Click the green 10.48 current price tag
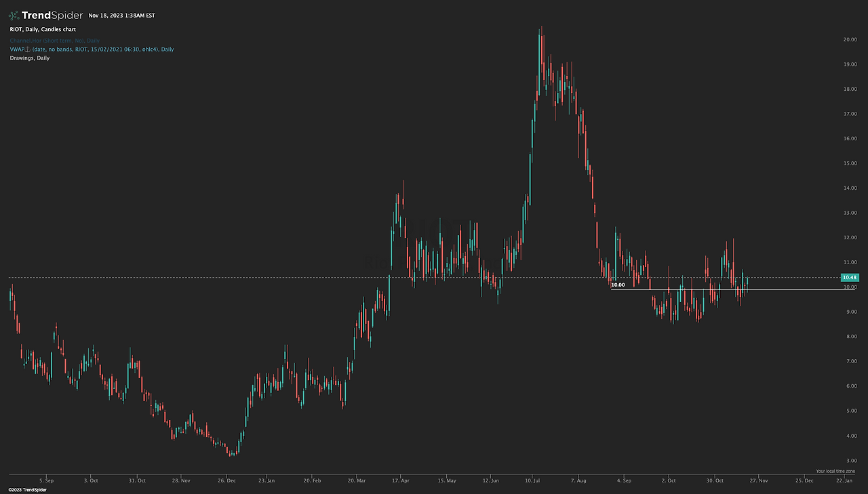 point(850,278)
